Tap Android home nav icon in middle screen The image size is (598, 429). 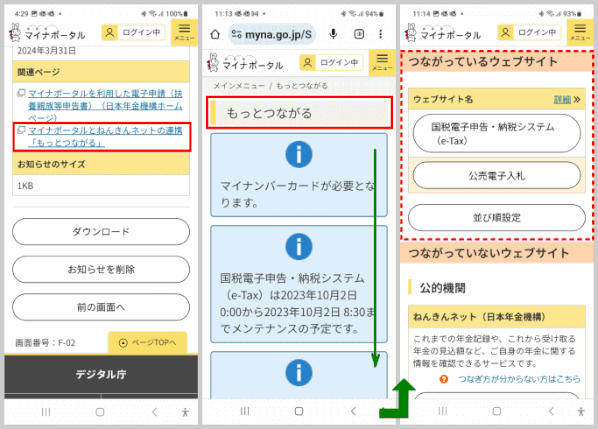pos(299,411)
